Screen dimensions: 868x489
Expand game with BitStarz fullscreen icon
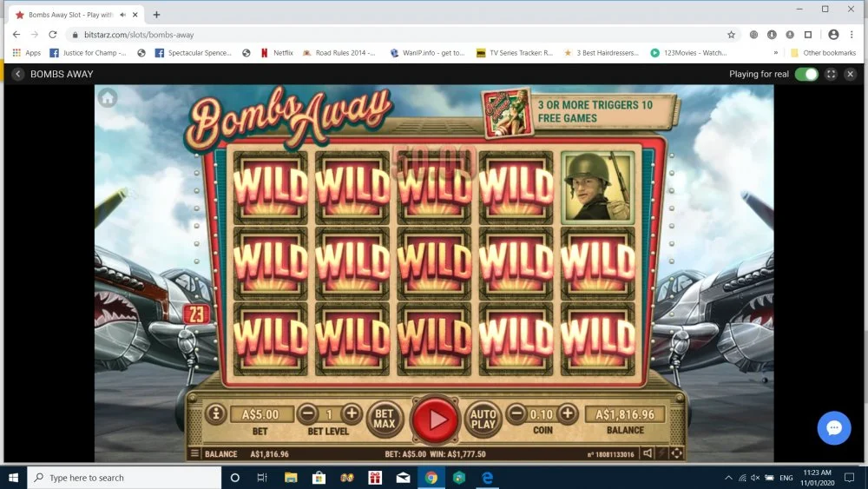click(831, 74)
